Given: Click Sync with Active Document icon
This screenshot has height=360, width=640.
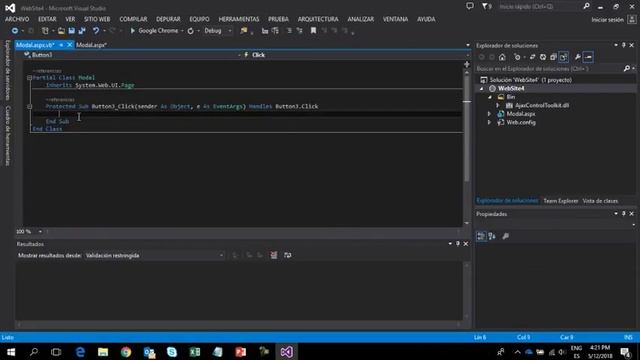Looking at the screenshot, I should [x=532, y=57].
